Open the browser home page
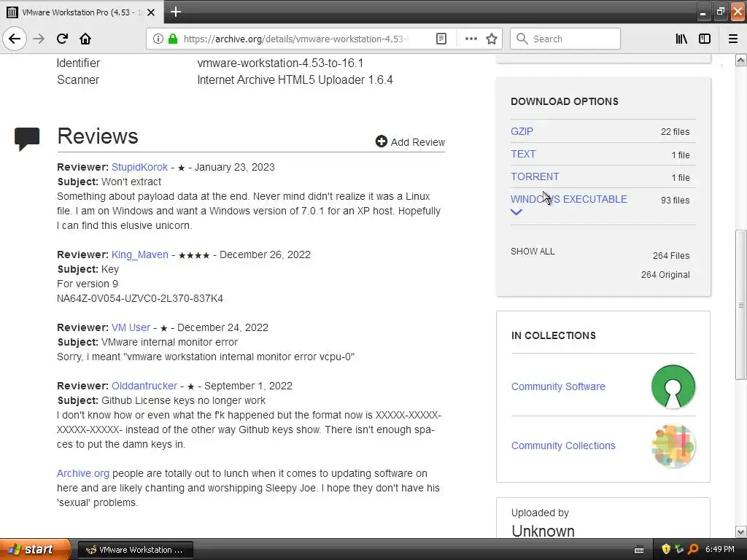 [85, 39]
